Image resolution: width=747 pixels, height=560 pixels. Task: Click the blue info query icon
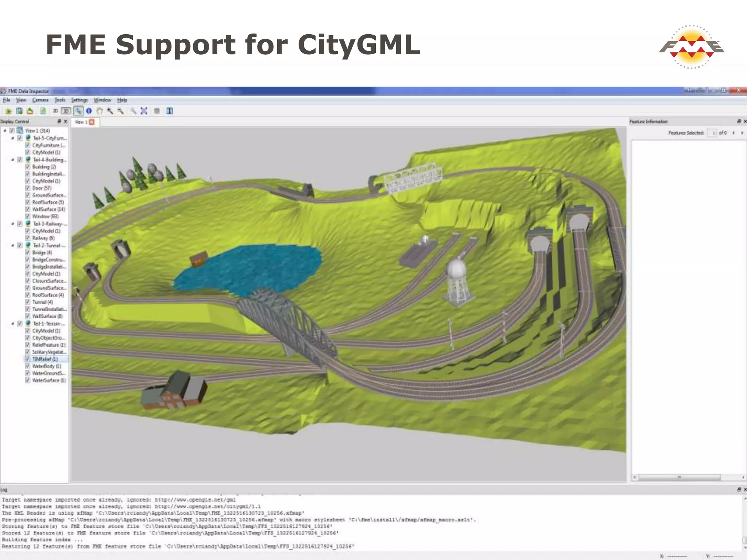click(89, 111)
